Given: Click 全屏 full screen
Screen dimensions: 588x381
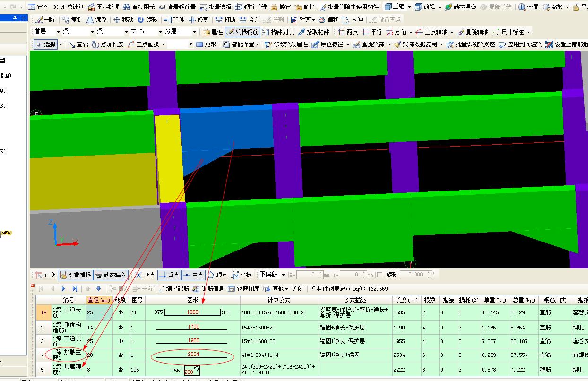Looking at the screenshot, I should (528, 7).
